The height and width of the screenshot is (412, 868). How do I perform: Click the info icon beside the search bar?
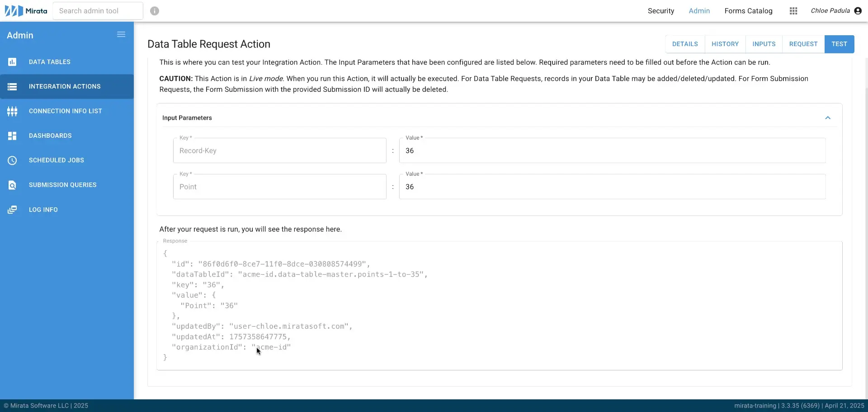point(155,10)
